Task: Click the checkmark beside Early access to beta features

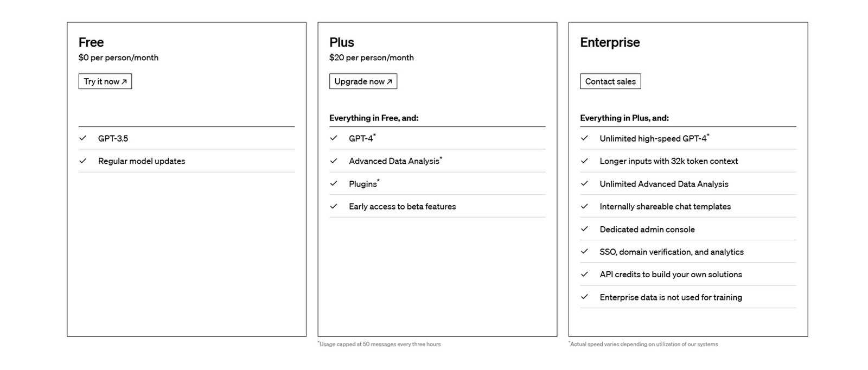Action: [334, 206]
